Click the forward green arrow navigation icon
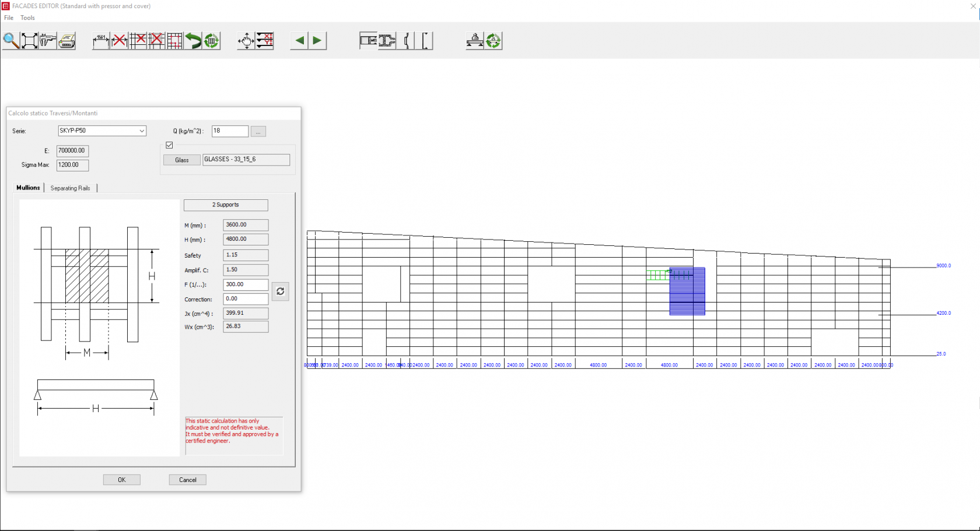The width and height of the screenshot is (980, 531). pyautogui.click(x=317, y=41)
